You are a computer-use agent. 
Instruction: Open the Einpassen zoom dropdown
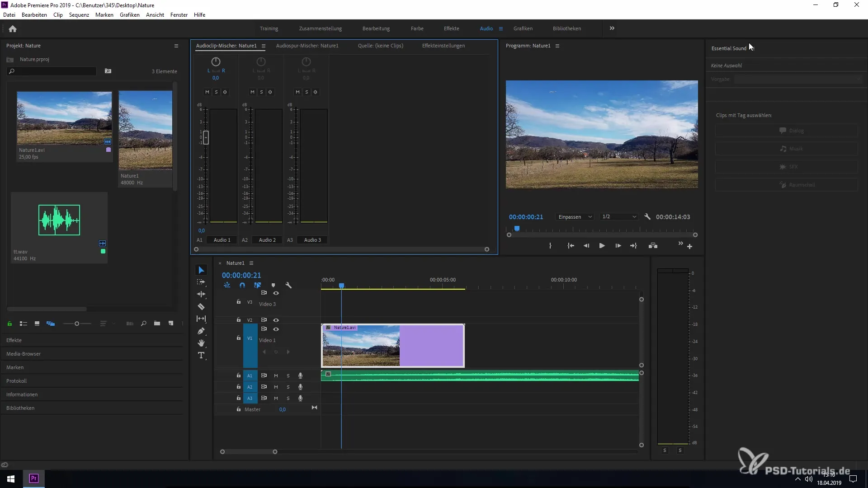(x=575, y=217)
